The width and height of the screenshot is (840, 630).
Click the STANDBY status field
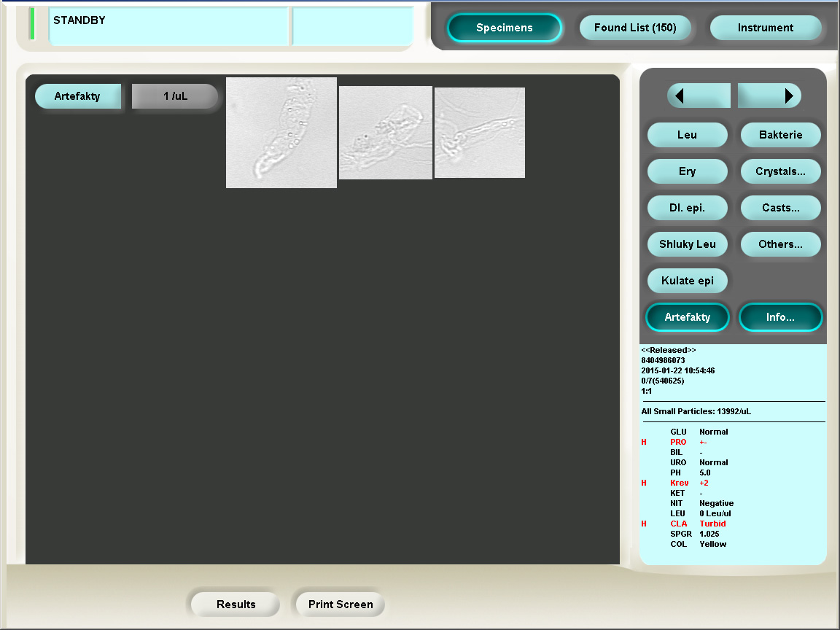tap(168, 26)
